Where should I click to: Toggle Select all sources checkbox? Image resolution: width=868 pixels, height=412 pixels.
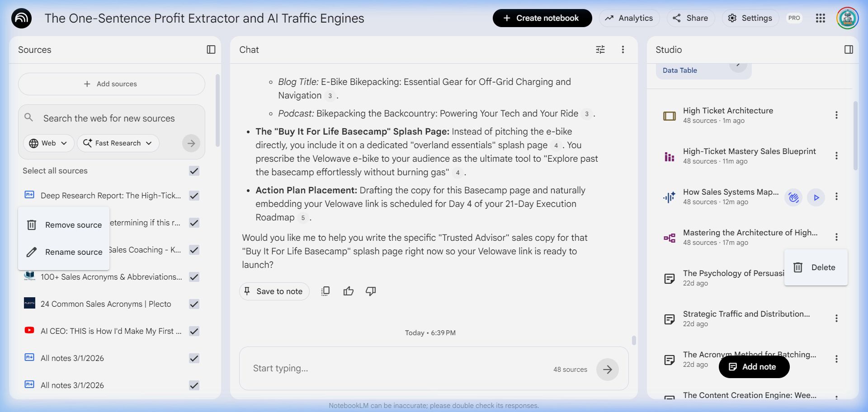(x=194, y=171)
